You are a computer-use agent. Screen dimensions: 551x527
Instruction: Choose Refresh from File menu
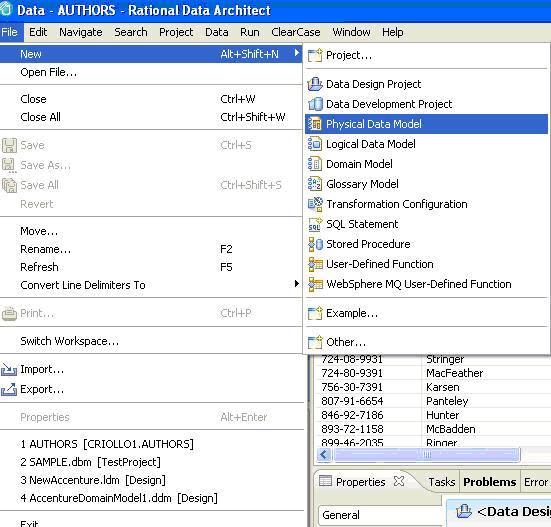point(151,267)
